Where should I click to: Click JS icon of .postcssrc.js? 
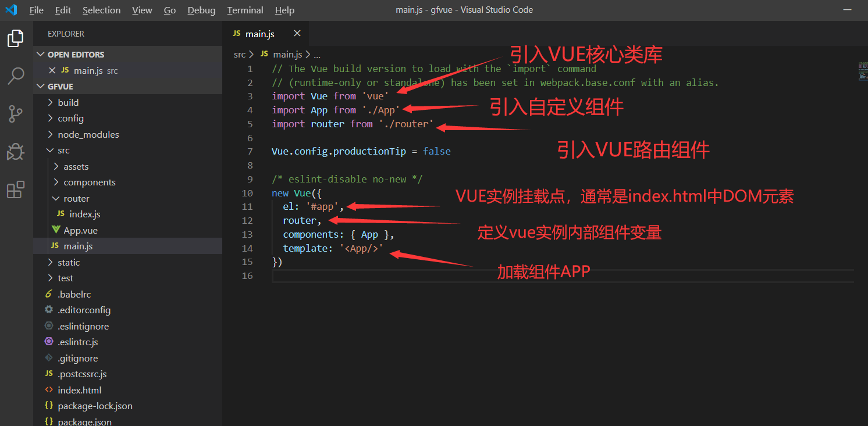pos(49,374)
